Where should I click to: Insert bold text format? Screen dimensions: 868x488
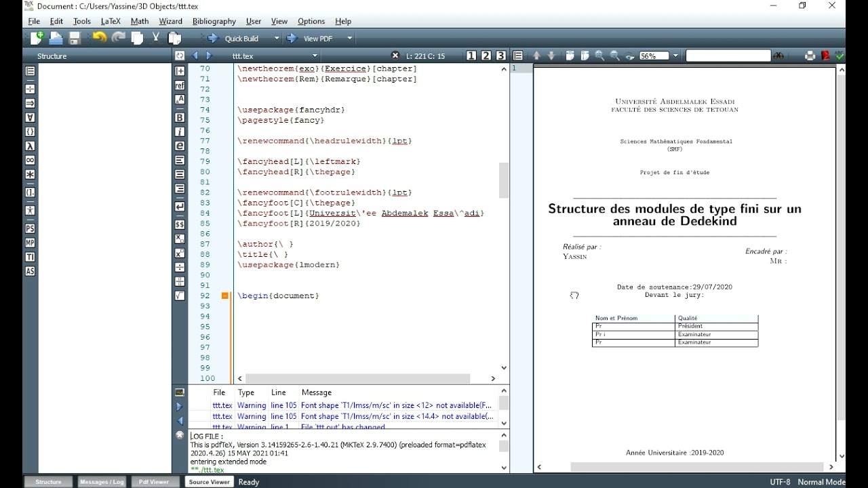pyautogui.click(x=180, y=117)
